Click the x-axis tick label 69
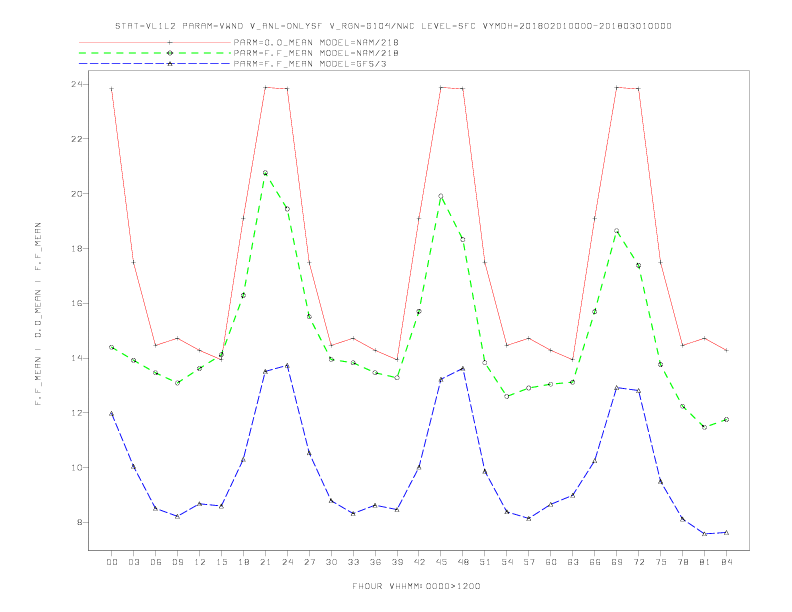 (617, 562)
